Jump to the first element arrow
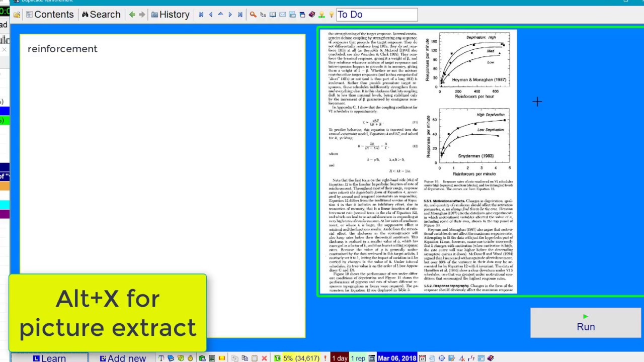The image size is (644, 362). tap(201, 15)
